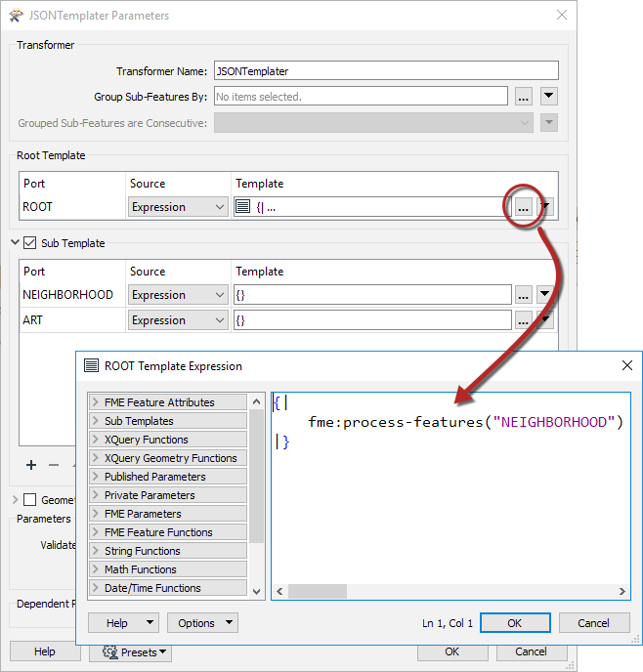Click the ROOT Template Expression title icon
The width and height of the screenshot is (643, 672).
coord(91,365)
